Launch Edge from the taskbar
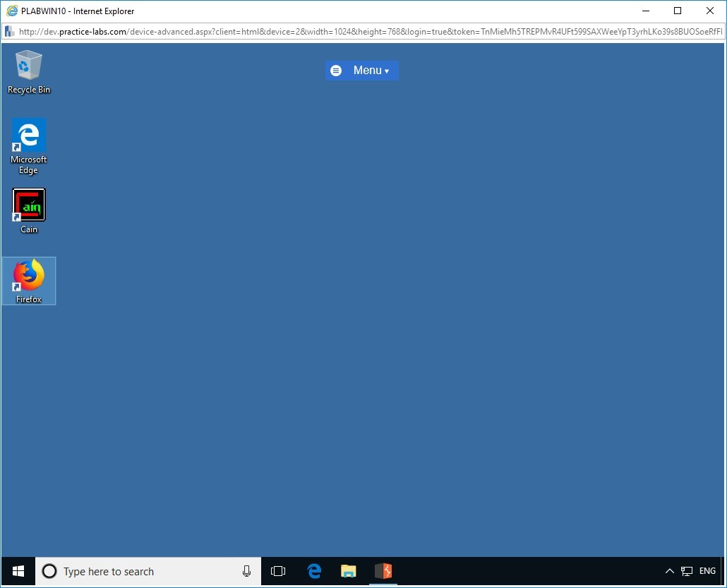Viewport: 727px width, 588px height. click(313, 571)
